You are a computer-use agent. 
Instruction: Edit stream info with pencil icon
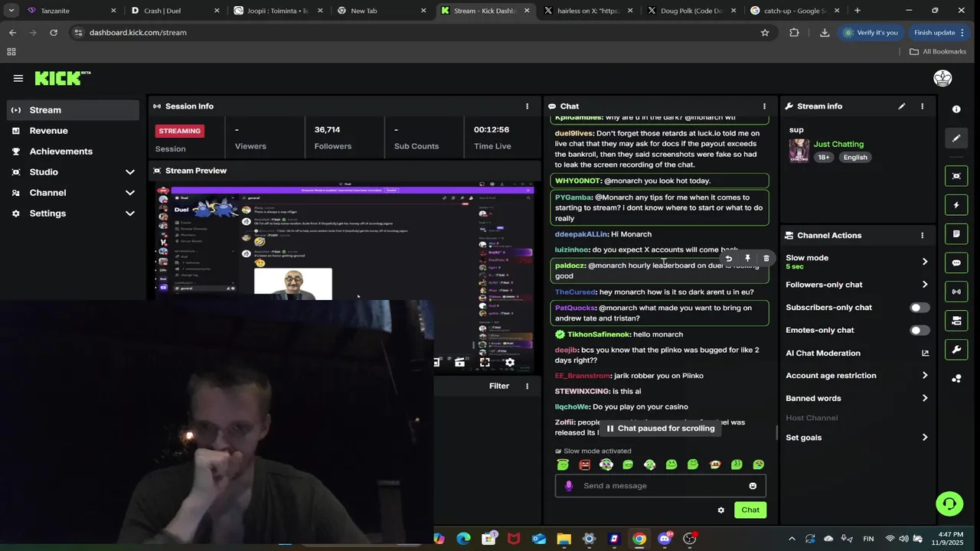[x=902, y=106]
